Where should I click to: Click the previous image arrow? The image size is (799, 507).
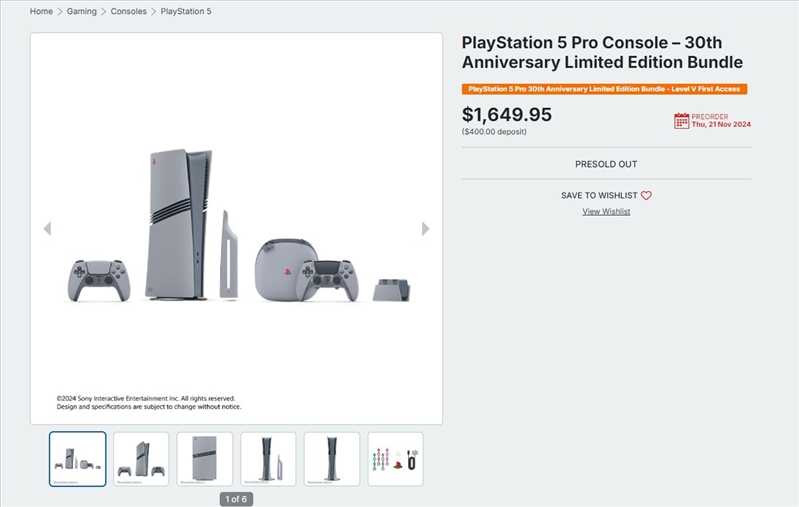tap(47, 229)
